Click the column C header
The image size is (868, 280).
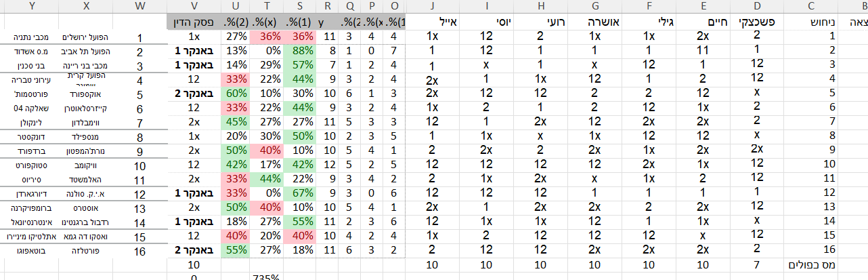[810, 6]
